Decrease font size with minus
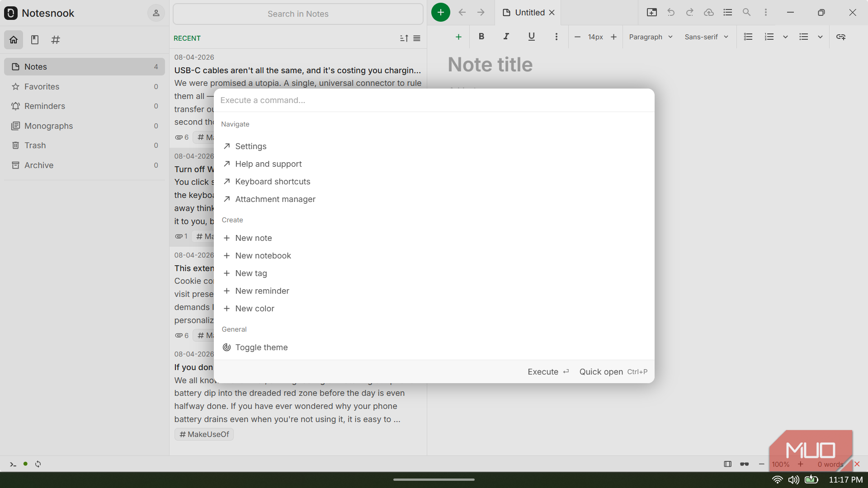 tap(577, 37)
